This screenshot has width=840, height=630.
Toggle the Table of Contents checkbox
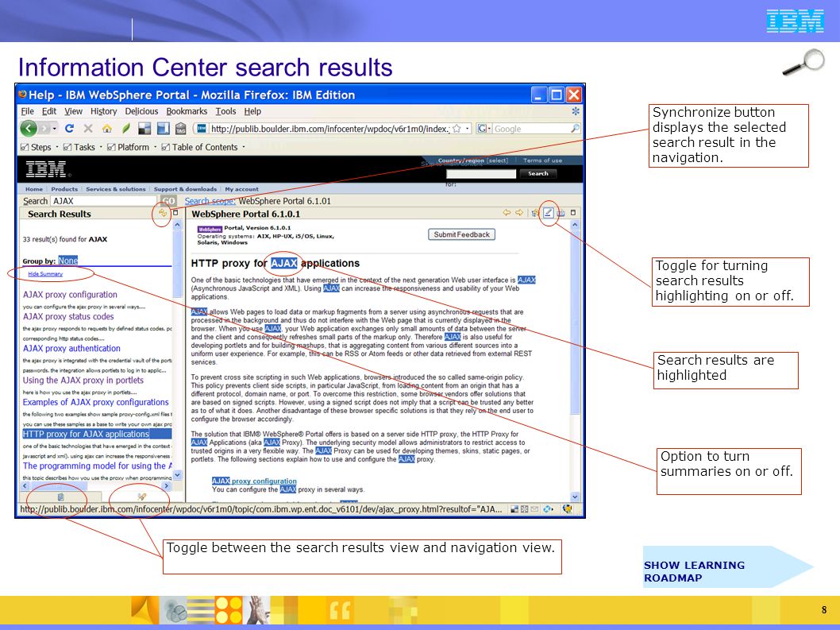point(165,147)
